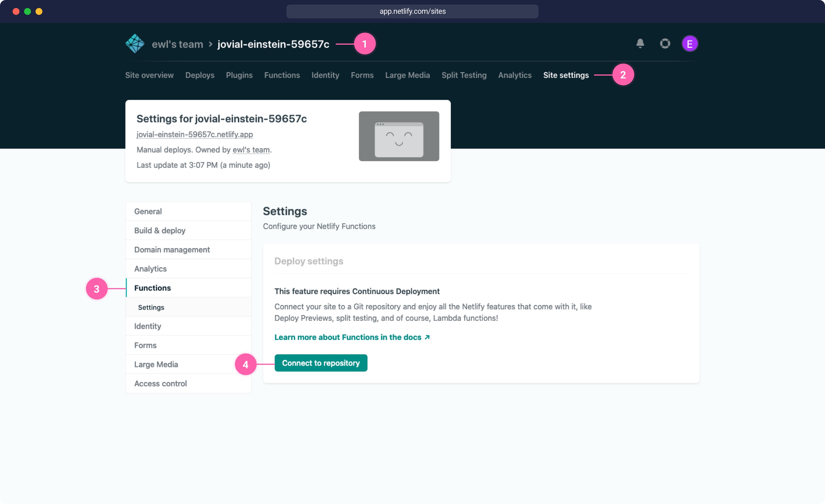Go to ewl's team breadcrumb
The height and width of the screenshot is (504, 825).
pos(177,44)
